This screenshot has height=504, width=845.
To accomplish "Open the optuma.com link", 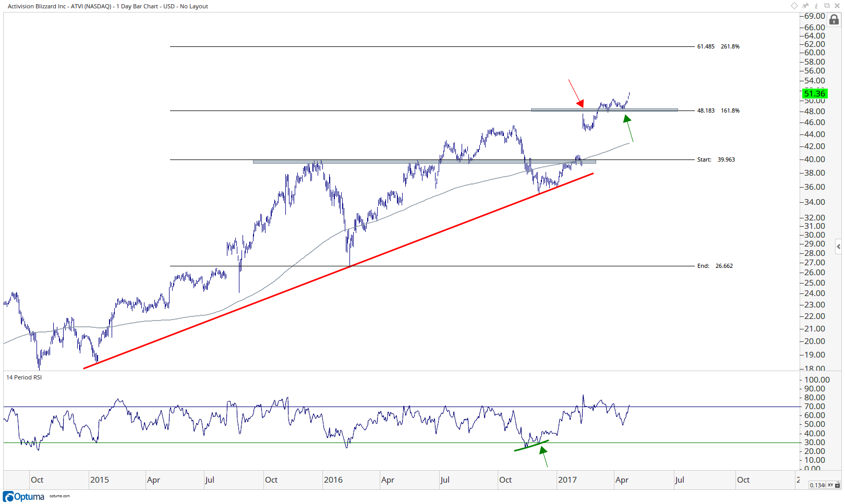I will click(59, 496).
